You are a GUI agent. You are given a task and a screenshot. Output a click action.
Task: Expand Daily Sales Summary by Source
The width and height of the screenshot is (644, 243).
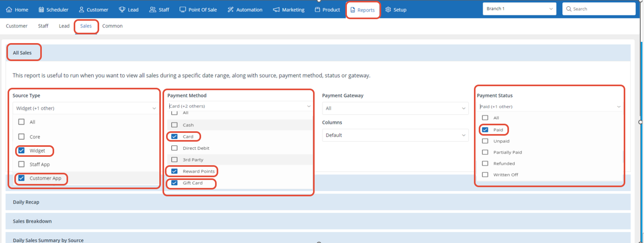318,239
